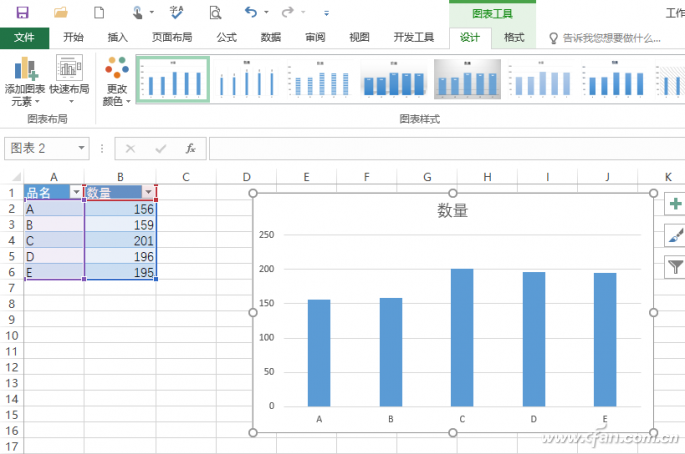Switch to the 审阅 tab
The height and width of the screenshot is (454, 685).
tap(315, 38)
